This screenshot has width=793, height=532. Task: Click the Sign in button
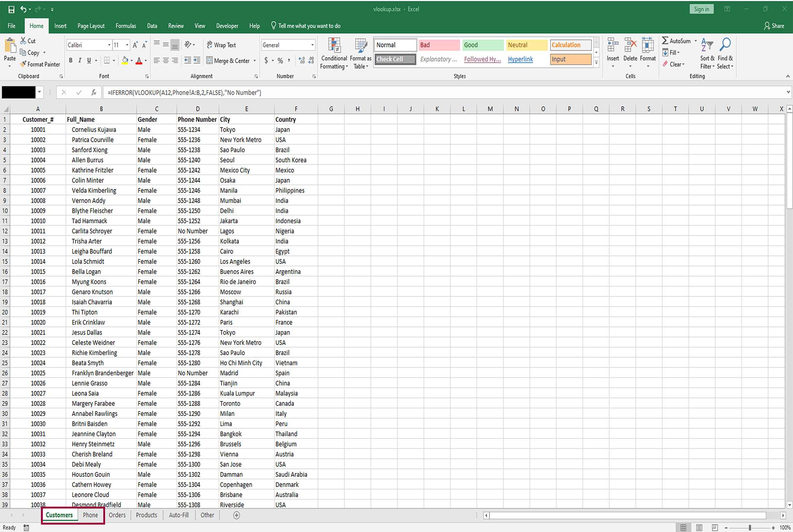point(701,9)
